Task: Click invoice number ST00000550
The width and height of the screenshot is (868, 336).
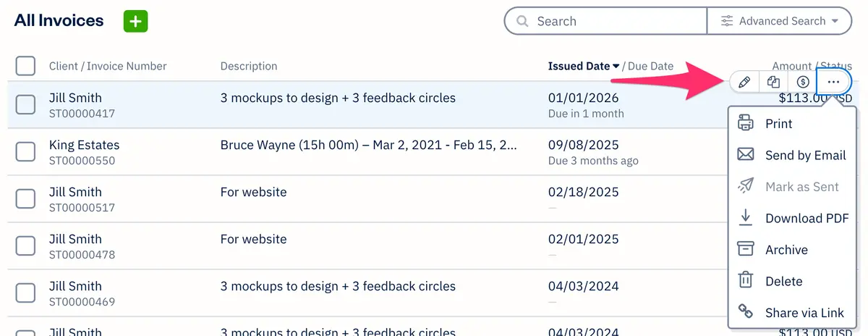Action: tap(82, 161)
